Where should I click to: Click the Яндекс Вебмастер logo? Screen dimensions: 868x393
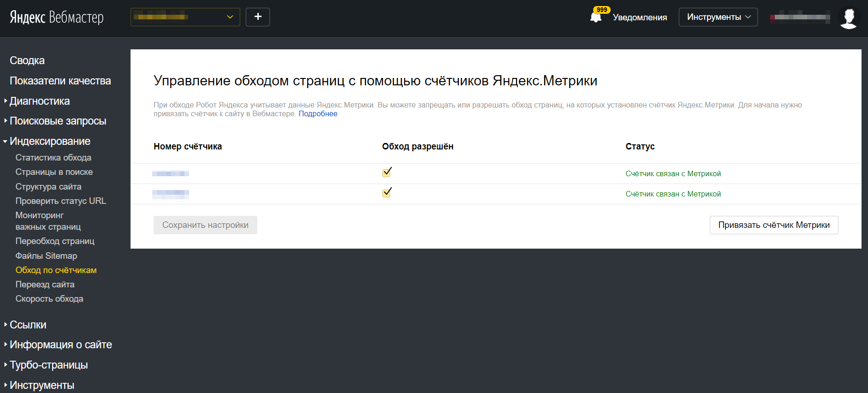point(57,17)
